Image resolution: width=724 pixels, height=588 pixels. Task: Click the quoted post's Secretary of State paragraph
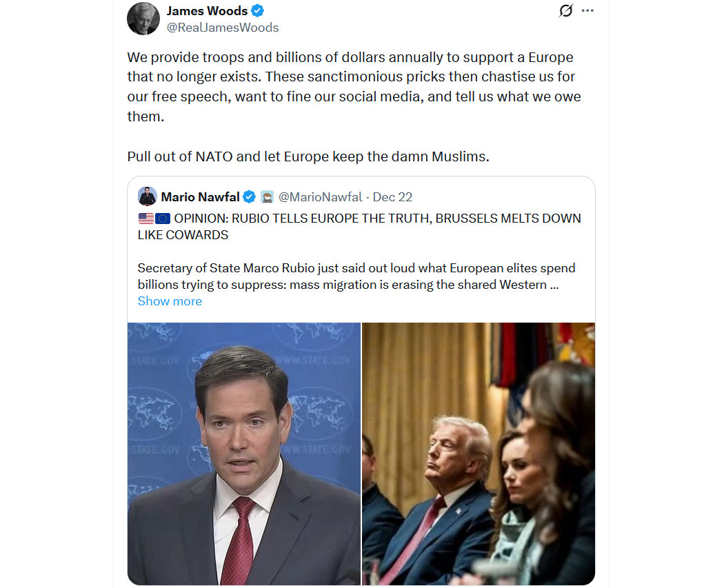356,276
